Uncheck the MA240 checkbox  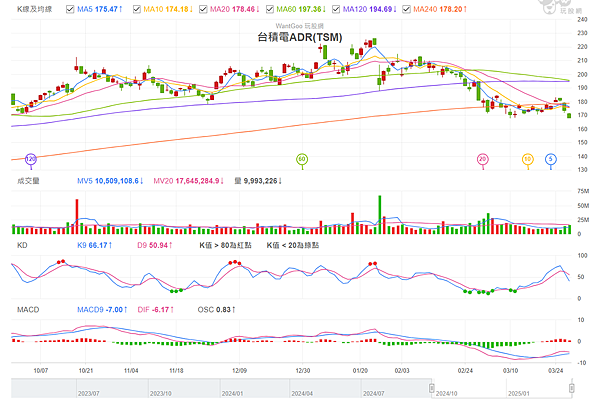(x=406, y=9)
